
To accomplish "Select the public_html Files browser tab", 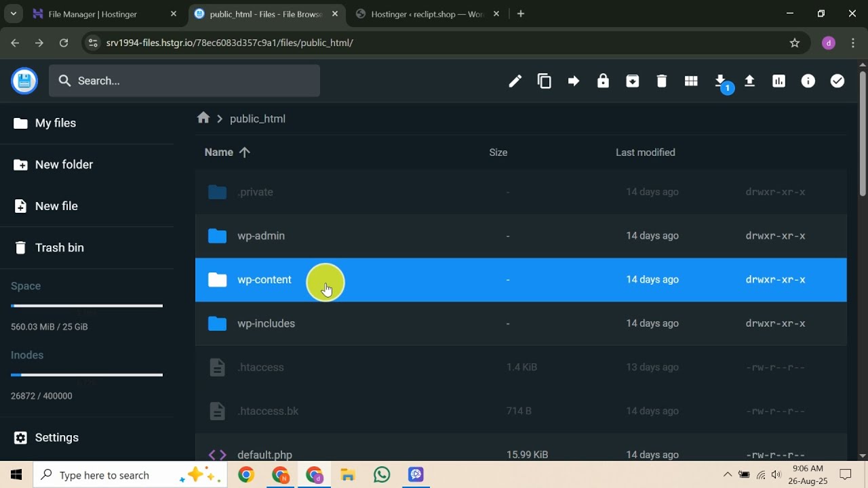I will pos(266,14).
